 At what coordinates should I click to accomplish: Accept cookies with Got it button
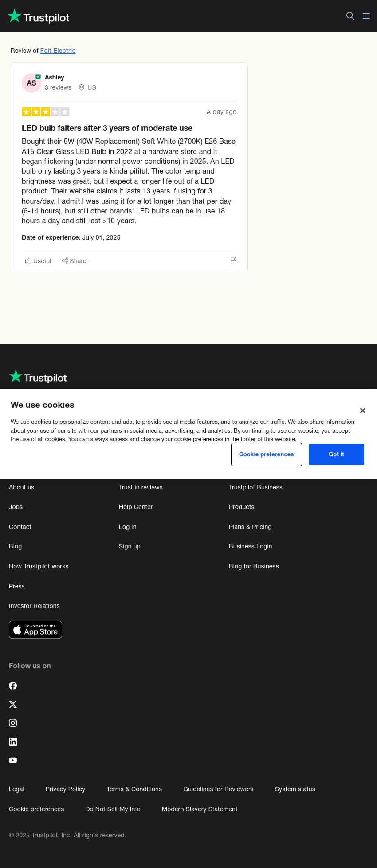336,454
